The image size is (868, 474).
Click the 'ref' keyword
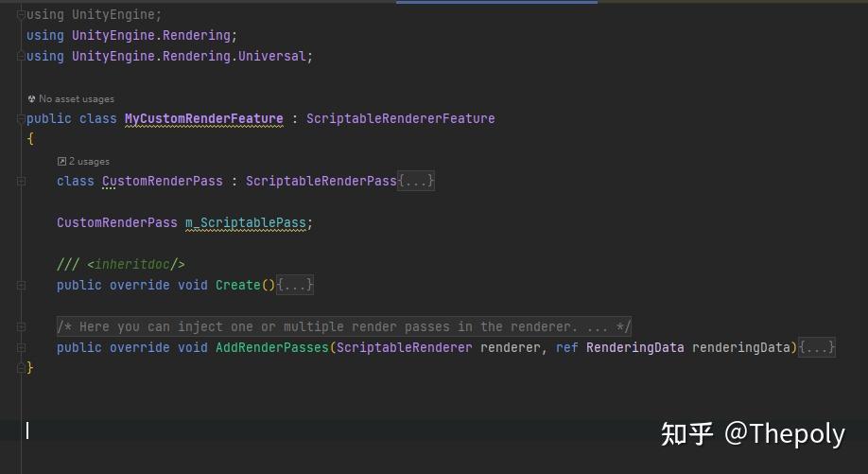pos(567,348)
